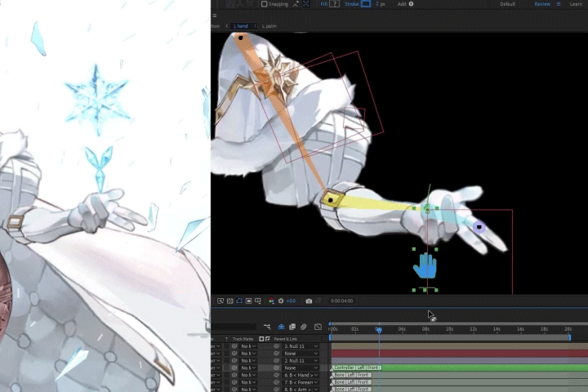Click the 10s mark on time ruler
The width and height of the screenshot is (588, 392).
pos(449,329)
